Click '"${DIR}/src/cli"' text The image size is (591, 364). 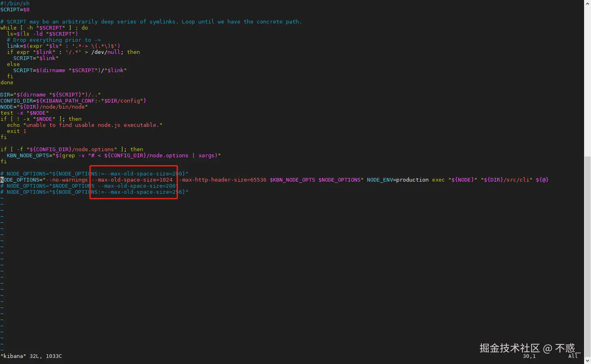point(506,180)
